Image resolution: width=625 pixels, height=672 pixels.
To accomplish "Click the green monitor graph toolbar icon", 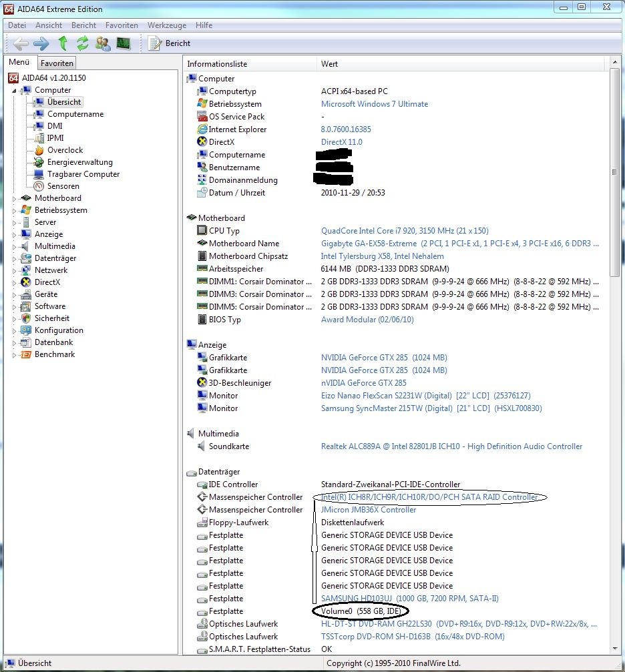I will [x=124, y=43].
